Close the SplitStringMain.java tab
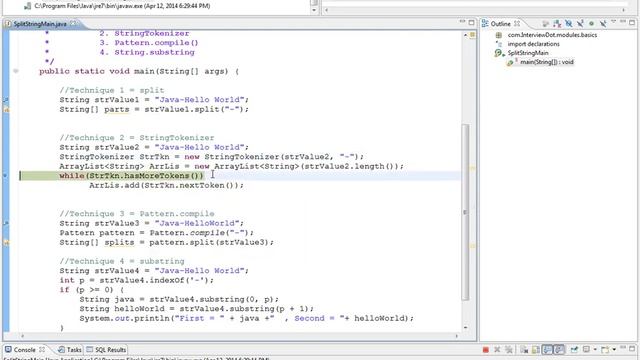Image resolution: width=640 pixels, height=360 pixels. (73, 24)
